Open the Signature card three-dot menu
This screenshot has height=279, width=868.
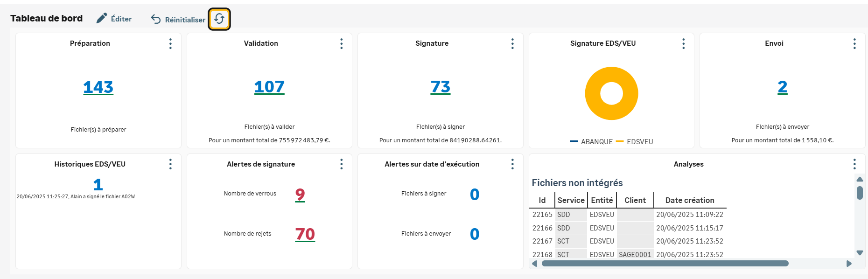(512, 44)
